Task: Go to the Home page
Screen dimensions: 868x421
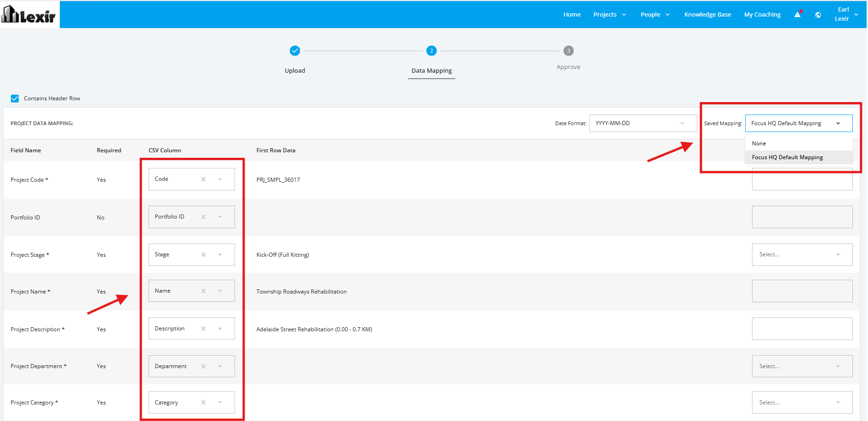Action: [572, 15]
